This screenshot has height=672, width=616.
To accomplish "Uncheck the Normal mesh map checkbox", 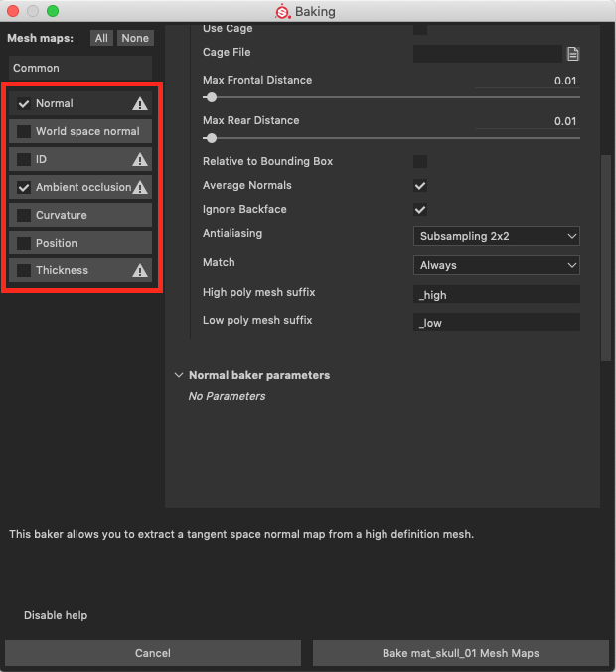I will point(24,103).
